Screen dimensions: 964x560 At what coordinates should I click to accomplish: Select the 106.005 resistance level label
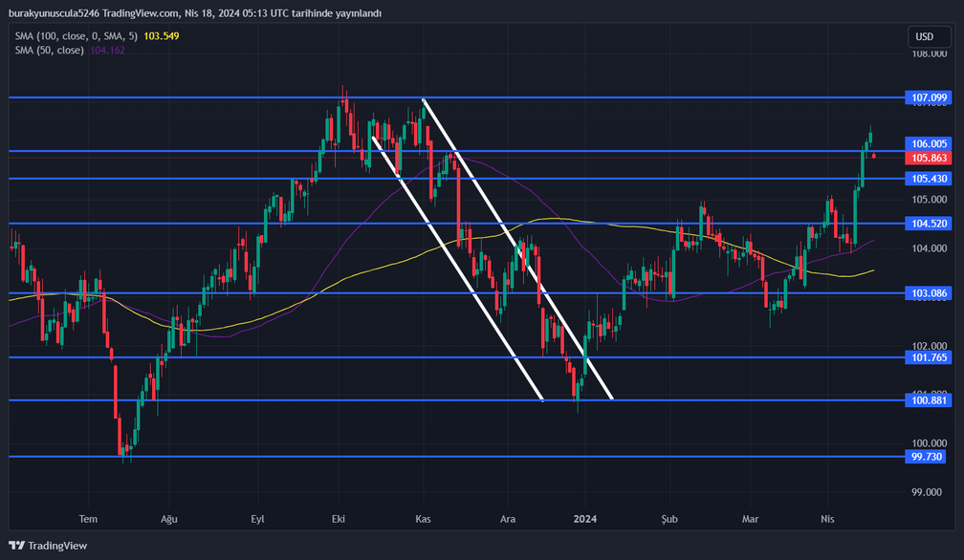click(x=930, y=143)
